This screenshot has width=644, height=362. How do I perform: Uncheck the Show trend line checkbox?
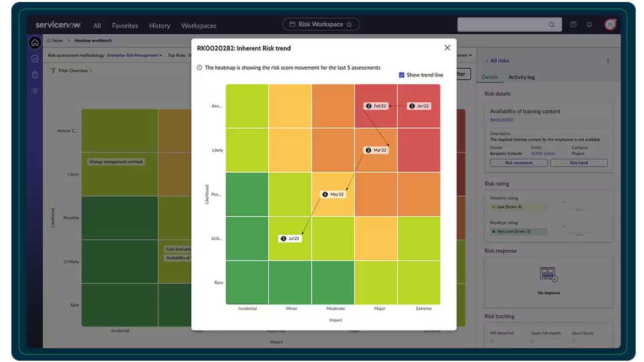[x=401, y=75]
